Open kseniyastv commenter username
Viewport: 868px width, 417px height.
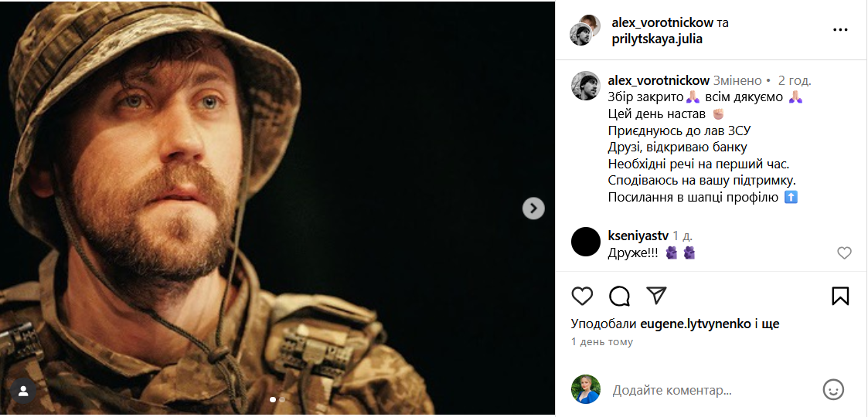click(638, 236)
